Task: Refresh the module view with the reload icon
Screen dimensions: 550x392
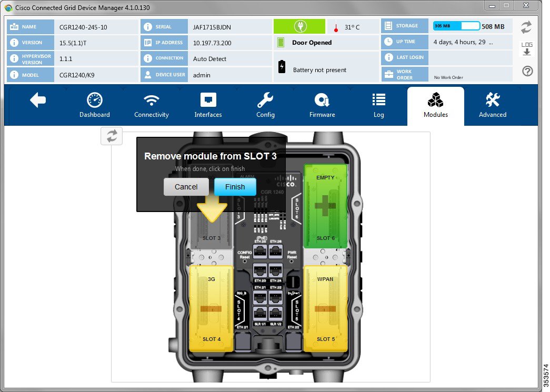Action: pos(112,136)
